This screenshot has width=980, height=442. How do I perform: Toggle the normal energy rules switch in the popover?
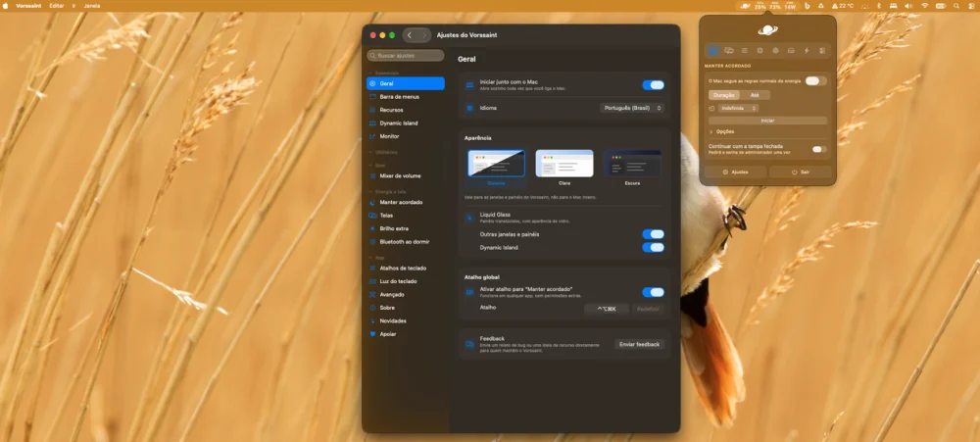(815, 80)
